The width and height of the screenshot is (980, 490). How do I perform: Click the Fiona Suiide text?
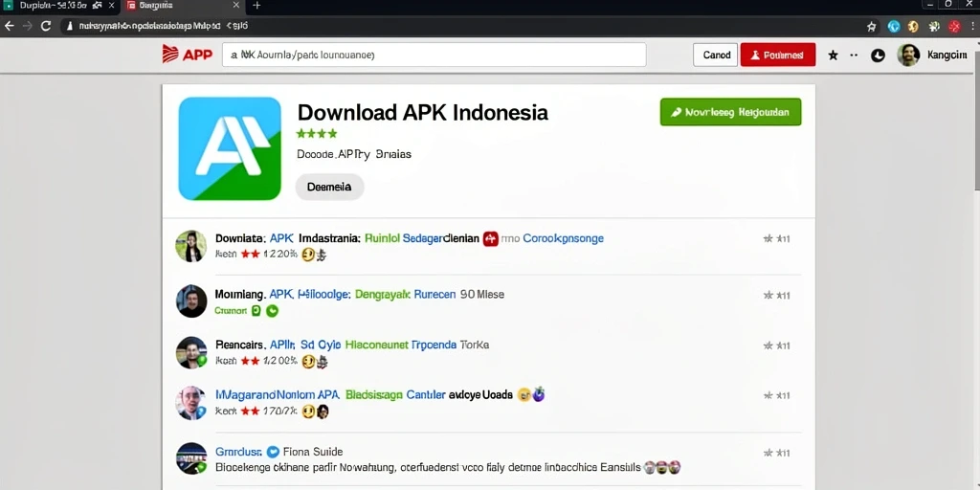click(x=313, y=452)
